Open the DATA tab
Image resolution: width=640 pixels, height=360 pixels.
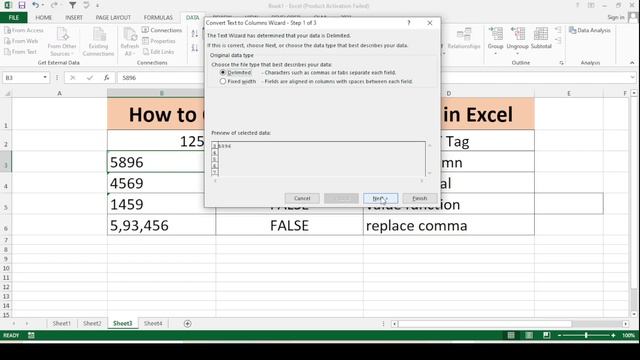coord(192,18)
